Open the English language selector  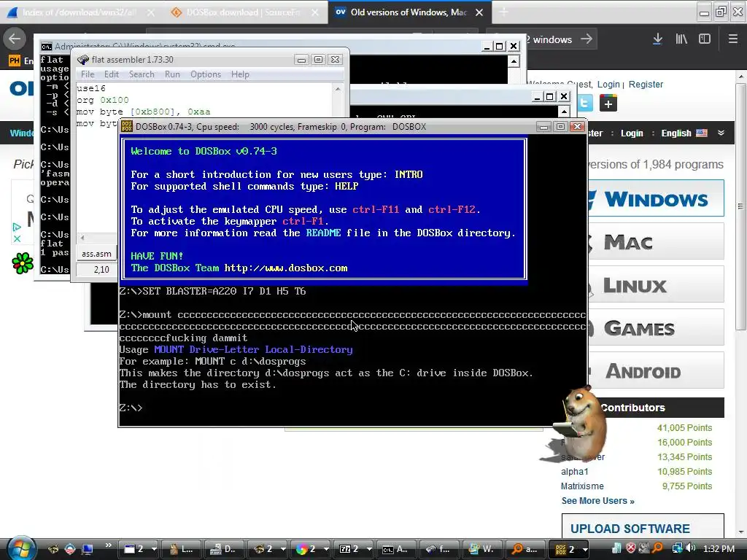tap(684, 133)
